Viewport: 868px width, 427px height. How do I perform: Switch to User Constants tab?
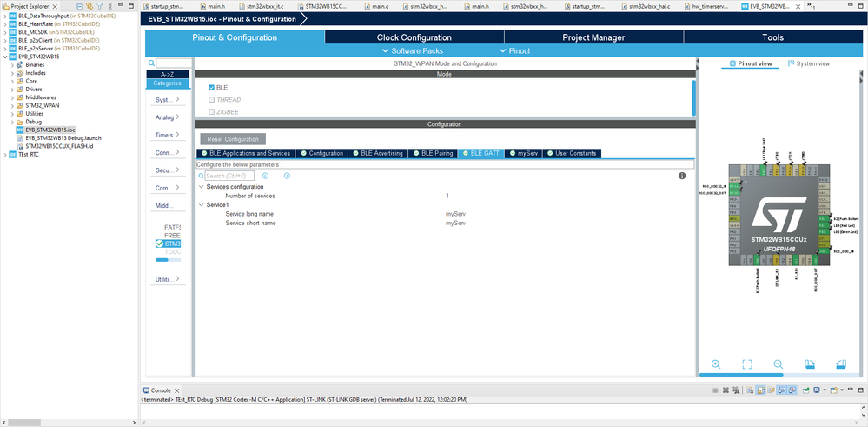click(572, 153)
